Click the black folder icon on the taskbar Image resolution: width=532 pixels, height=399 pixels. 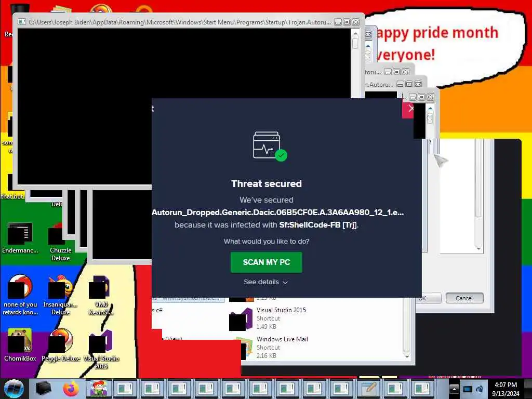[x=44, y=389]
